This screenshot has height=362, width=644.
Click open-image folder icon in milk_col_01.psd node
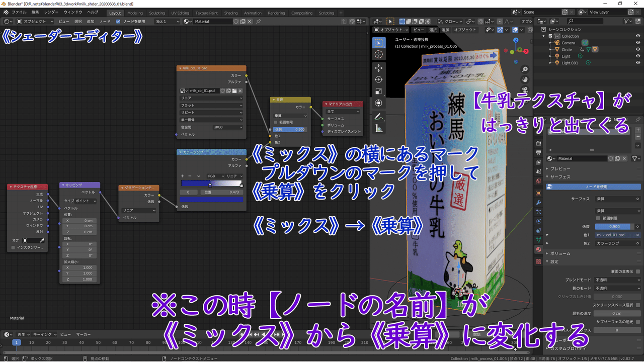click(234, 91)
